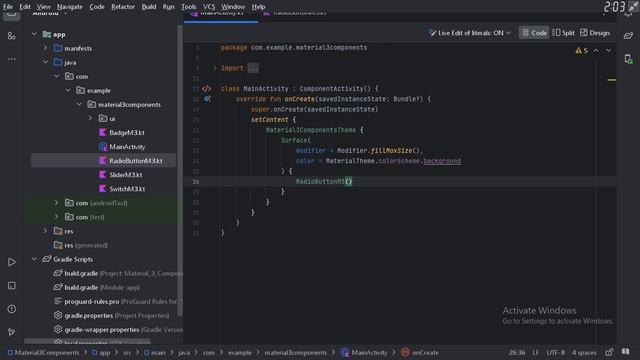Image resolution: width=640 pixels, height=360 pixels.
Task: Click the rightmost status bar icon
Action: [x=626, y=352]
